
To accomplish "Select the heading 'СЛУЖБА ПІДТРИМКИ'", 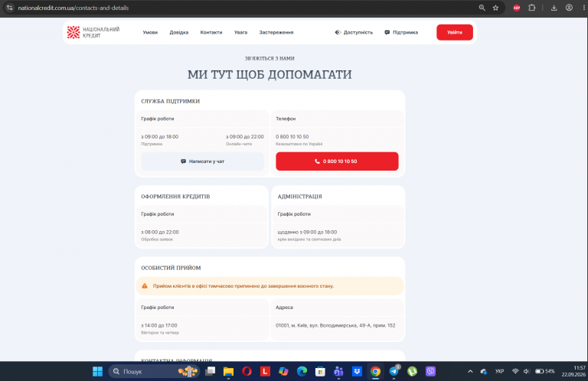I will point(170,101).
